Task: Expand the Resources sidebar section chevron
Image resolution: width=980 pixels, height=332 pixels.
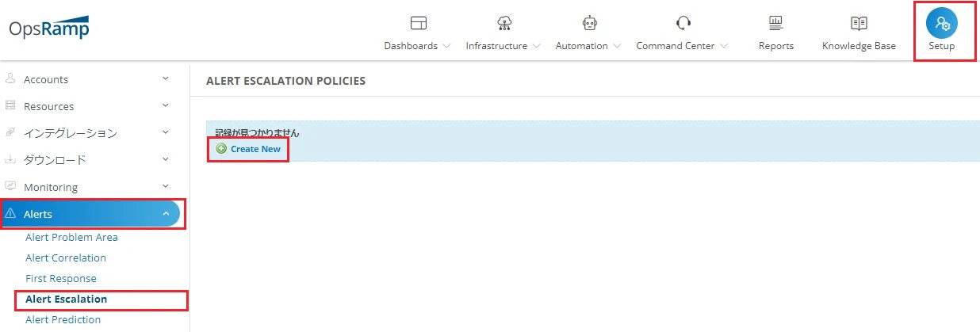Action: [x=166, y=105]
